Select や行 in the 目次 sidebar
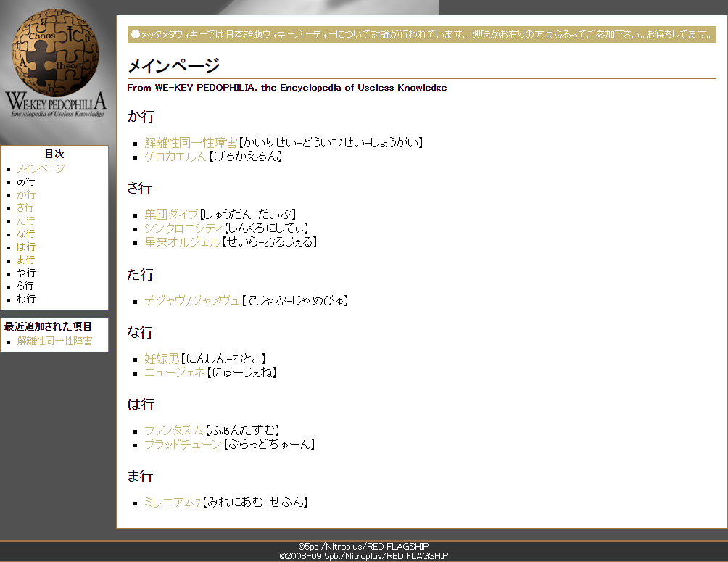Screen dimensions: 728x562 click(x=26, y=273)
